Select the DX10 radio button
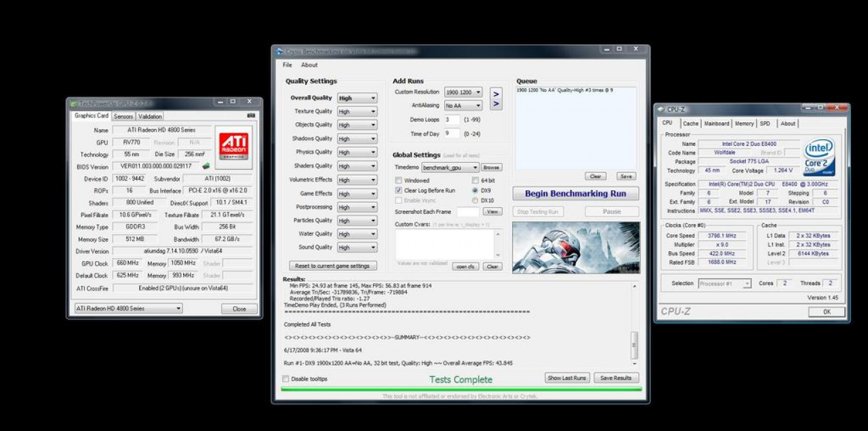 (475, 200)
